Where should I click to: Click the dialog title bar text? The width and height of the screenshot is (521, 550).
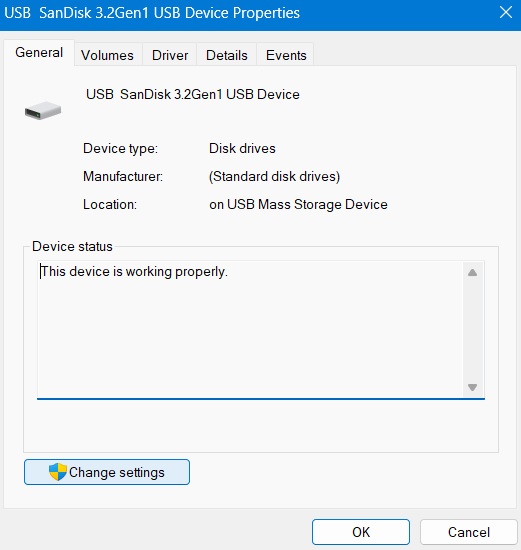click(x=152, y=13)
